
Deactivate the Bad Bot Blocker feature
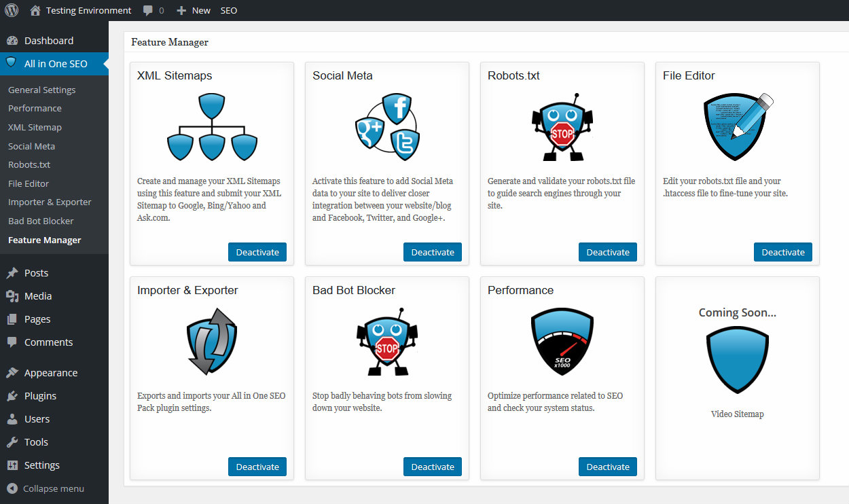[x=433, y=467]
